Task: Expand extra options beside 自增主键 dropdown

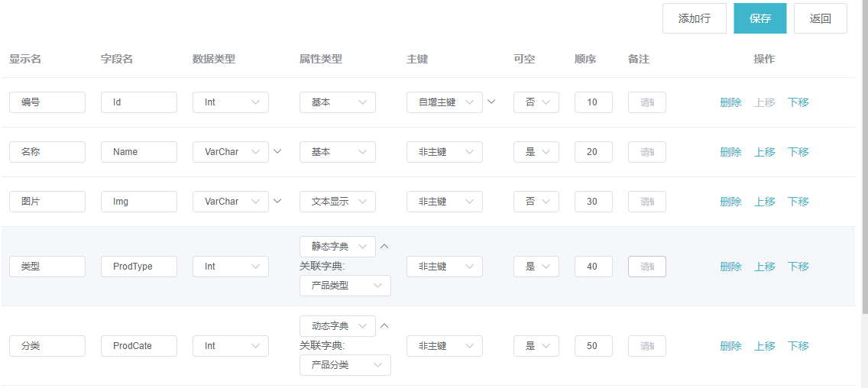Action: (x=491, y=102)
